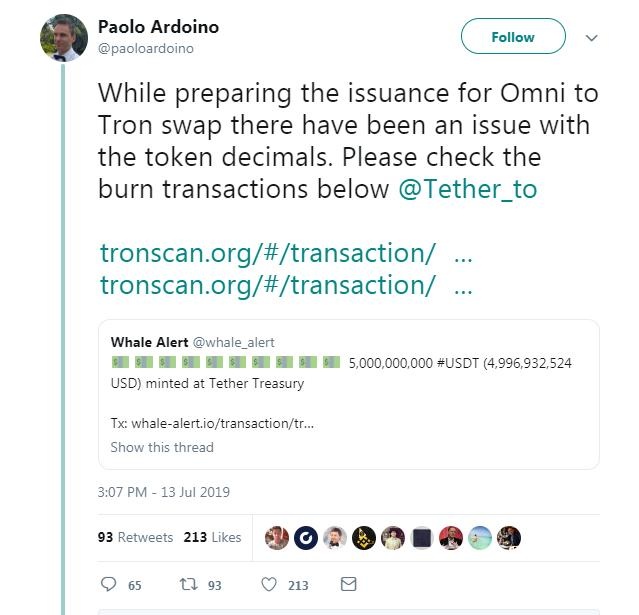Open the @Tether_to mention link
Screen dimensions: 639x615
[x=467, y=189]
